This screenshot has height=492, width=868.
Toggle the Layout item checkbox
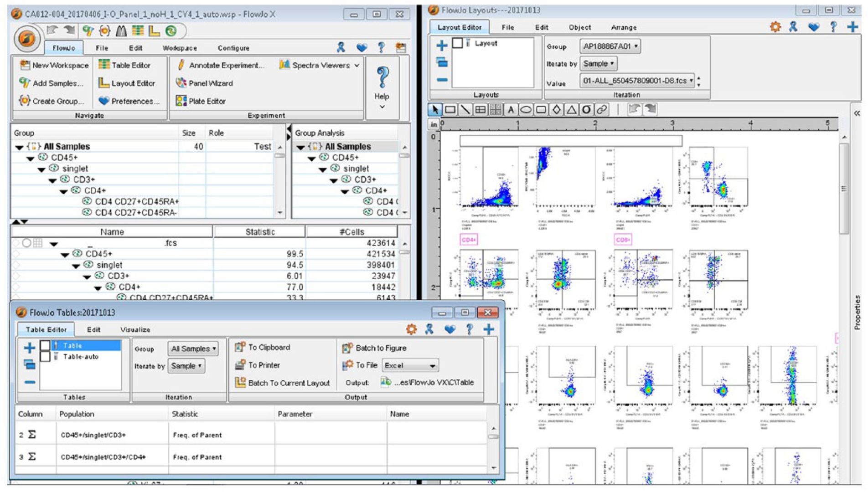pyautogui.click(x=457, y=43)
